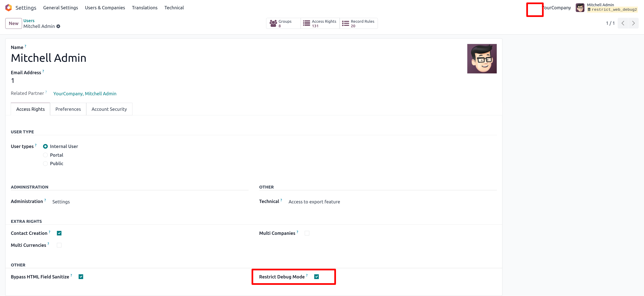This screenshot has width=644, height=296.
Task: Open the Administration Settings selection field
Action: click(61, 202)
